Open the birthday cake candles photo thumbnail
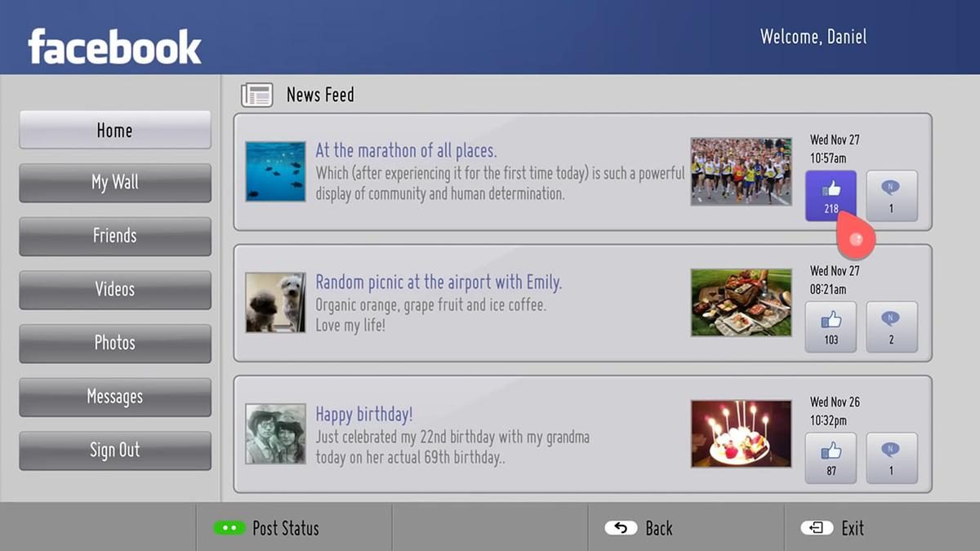This screenshot has width=980, height=551. tap(741, 433)
